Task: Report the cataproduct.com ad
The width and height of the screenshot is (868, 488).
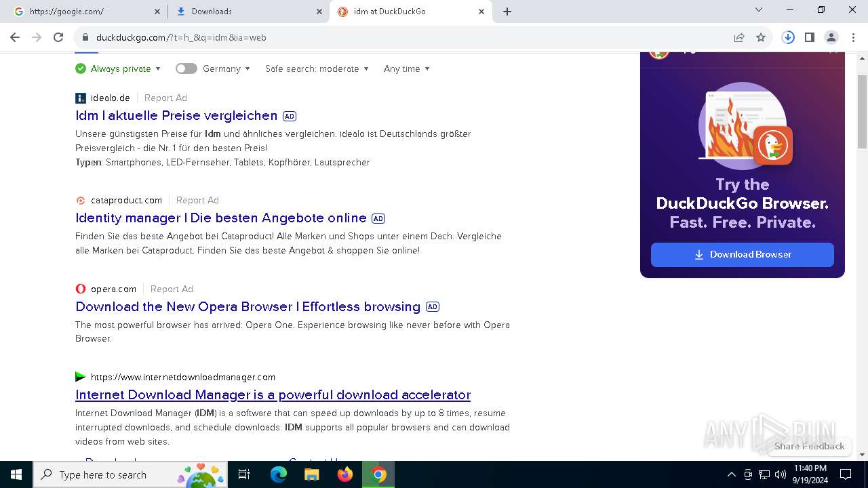Action: pos(197,200)
